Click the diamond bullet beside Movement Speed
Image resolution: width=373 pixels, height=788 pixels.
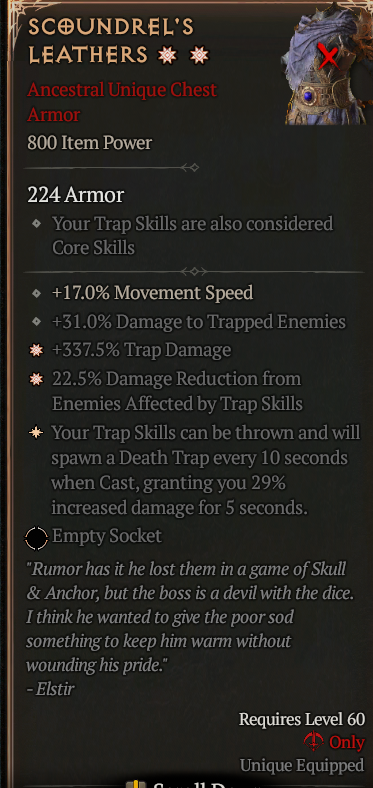point(36,293)
